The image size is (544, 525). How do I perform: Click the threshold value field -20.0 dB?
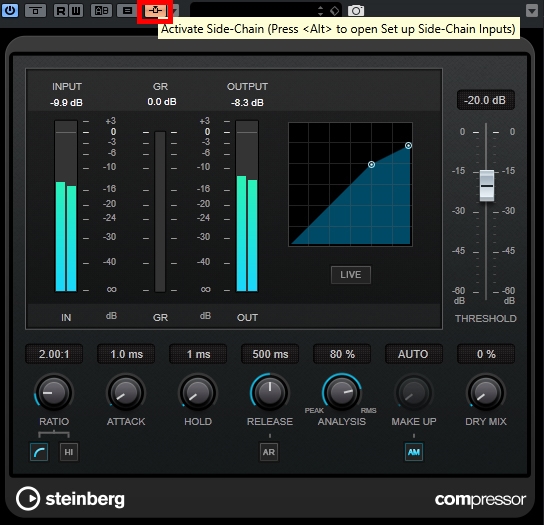coord(485,100)
